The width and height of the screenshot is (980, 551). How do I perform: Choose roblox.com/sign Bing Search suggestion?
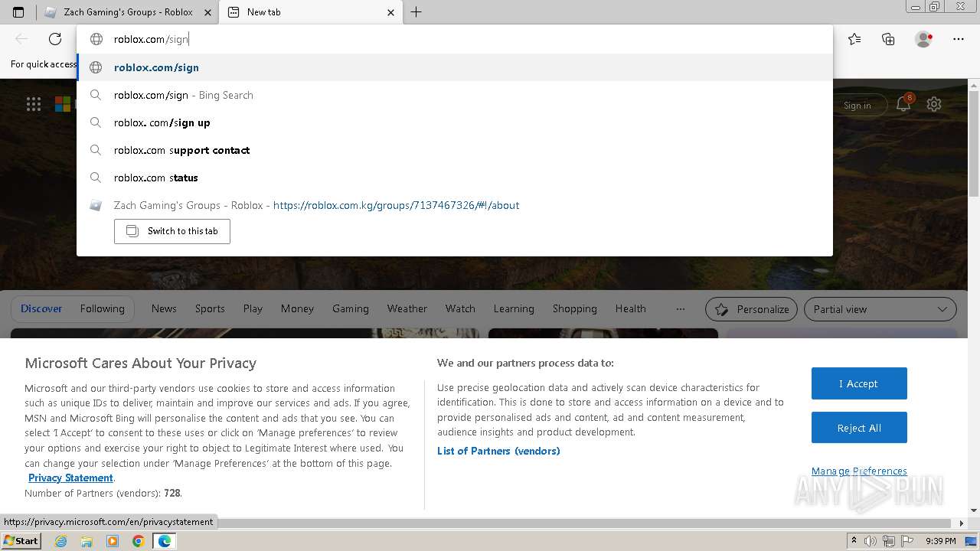(x=455, y=95)
